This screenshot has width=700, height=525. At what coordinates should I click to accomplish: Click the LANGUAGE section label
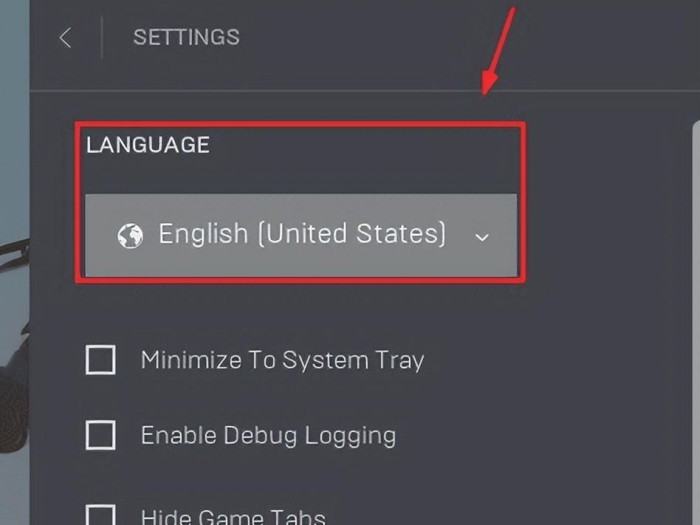point(148,145)
